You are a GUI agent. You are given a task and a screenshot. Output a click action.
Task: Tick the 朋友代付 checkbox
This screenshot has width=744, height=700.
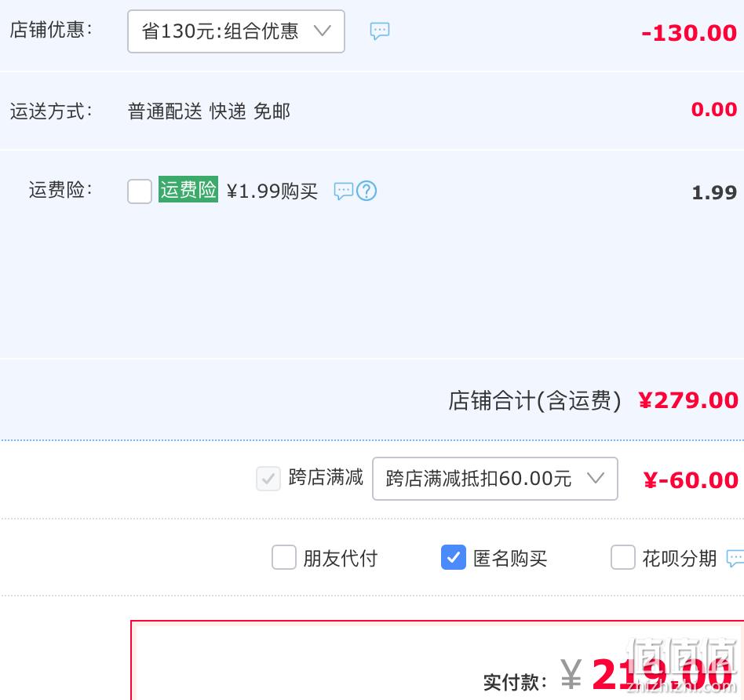(x=284, y=557)
